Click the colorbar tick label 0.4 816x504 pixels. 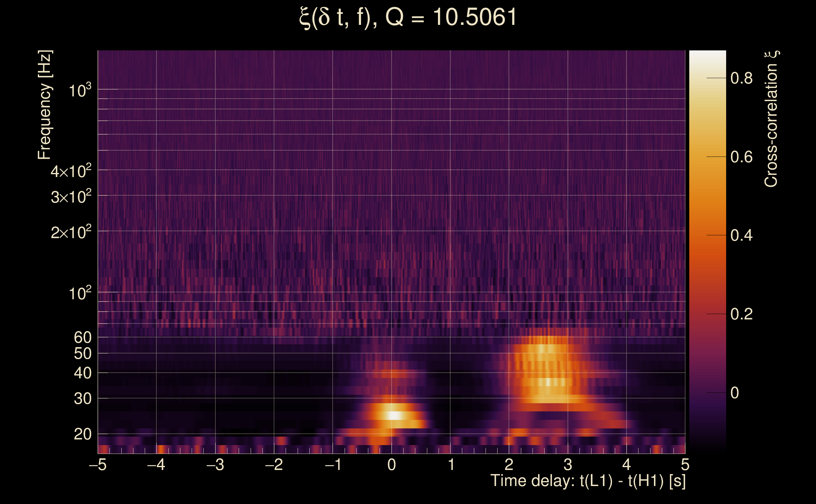tap(741, 235)
